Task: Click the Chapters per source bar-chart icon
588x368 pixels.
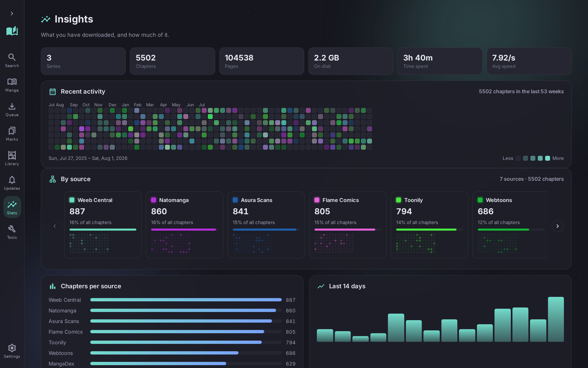Action: tap(53, 286)
